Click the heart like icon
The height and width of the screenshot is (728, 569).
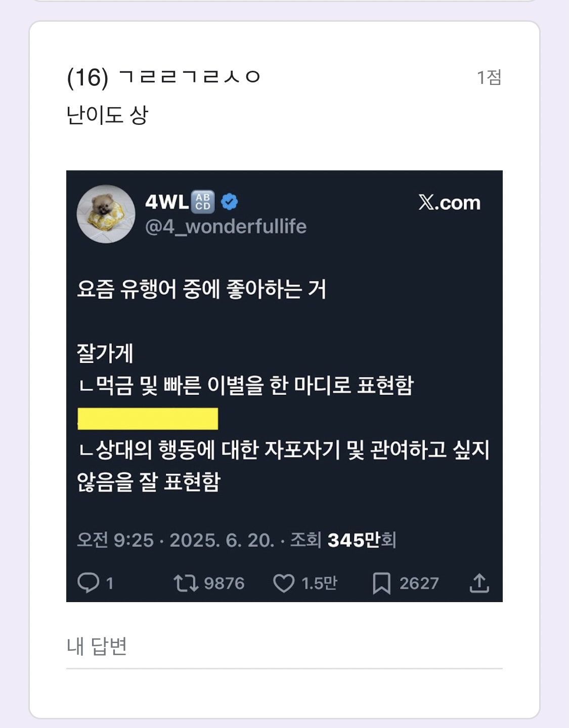pos(284,583)
